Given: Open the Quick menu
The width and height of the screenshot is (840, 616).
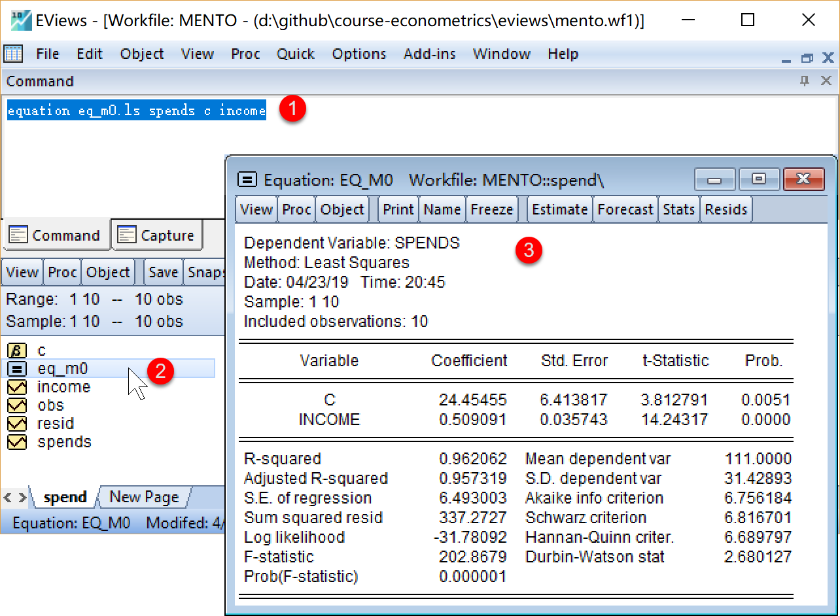Looking at the screenshot, I should click(x=295, y=54).
